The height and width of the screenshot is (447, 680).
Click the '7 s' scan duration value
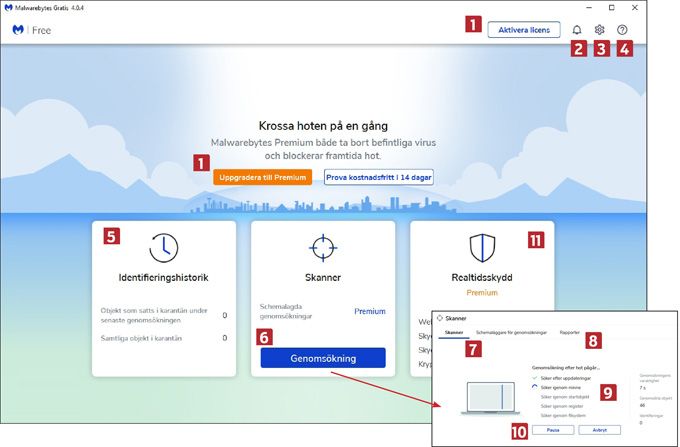coord(642,388)
